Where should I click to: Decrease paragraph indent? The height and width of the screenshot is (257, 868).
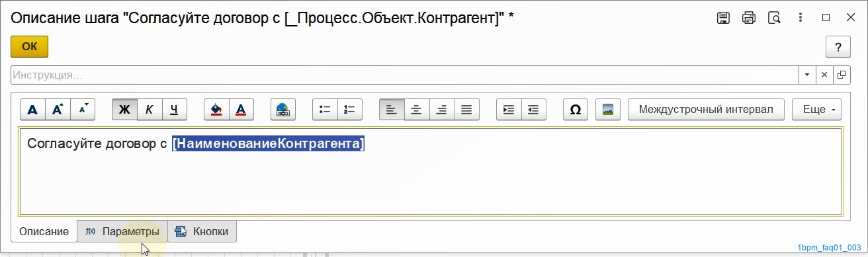click(534, 110)
